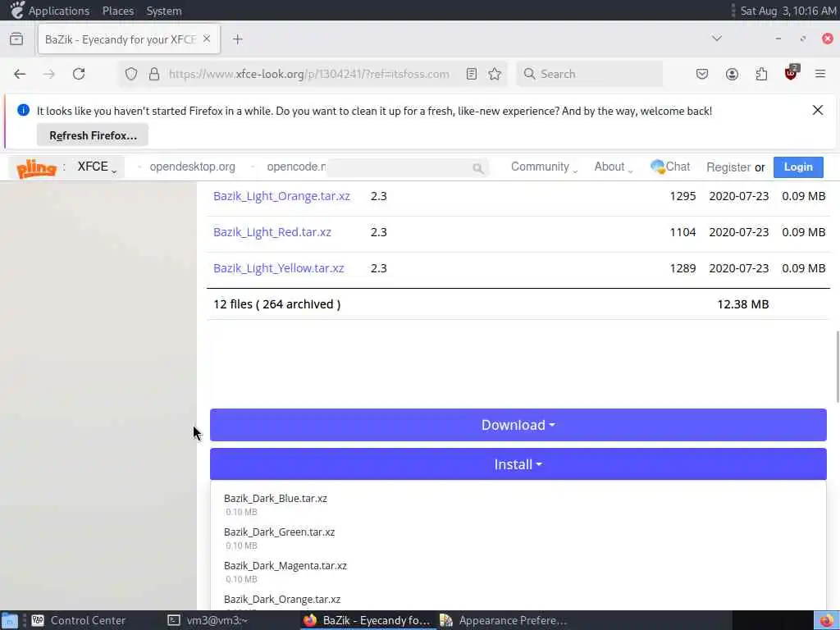Click download count '1295' in Orange row
This screenshot has width=840, height=630.
coord(682,196)
